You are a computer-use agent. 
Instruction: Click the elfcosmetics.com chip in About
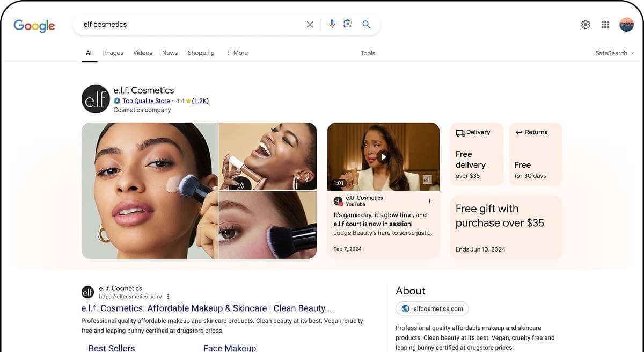coord(432,308)
